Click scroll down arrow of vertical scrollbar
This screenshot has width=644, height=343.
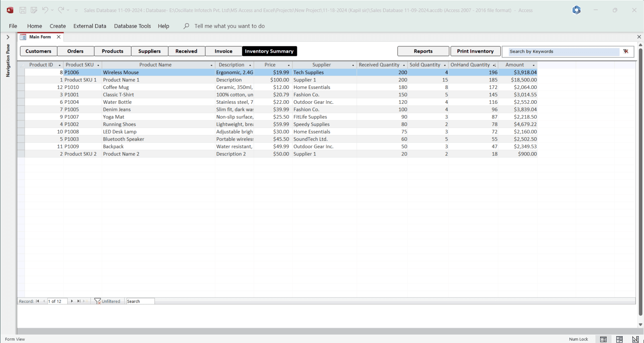(640, 324)
